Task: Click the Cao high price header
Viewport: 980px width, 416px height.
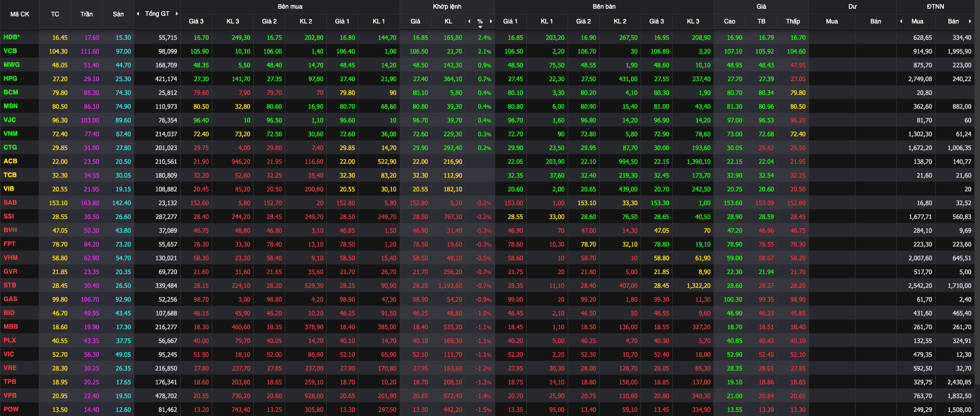Action: 730,21
